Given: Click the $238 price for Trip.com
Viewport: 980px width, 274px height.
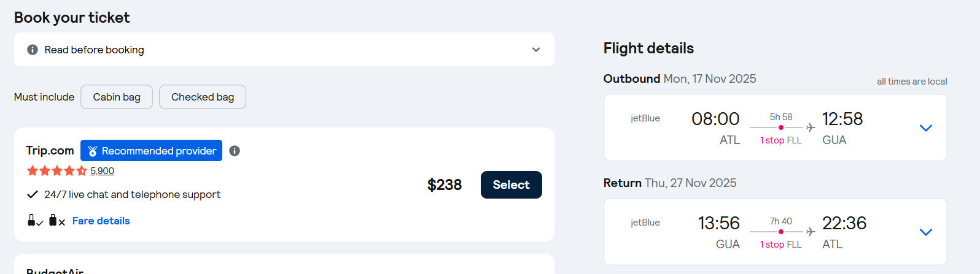Looking at the screenshot, I should point(445,185).
